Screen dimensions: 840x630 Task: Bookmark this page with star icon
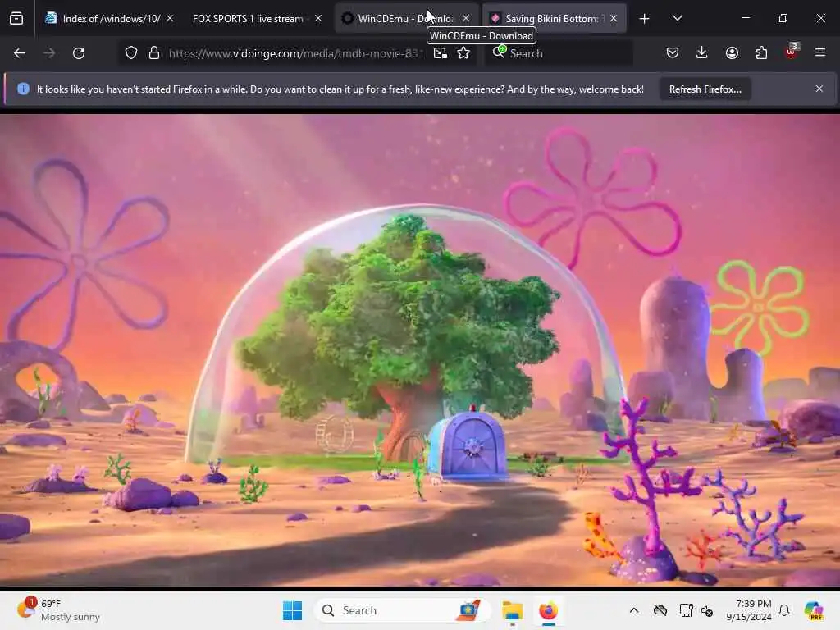coord(464,53)
